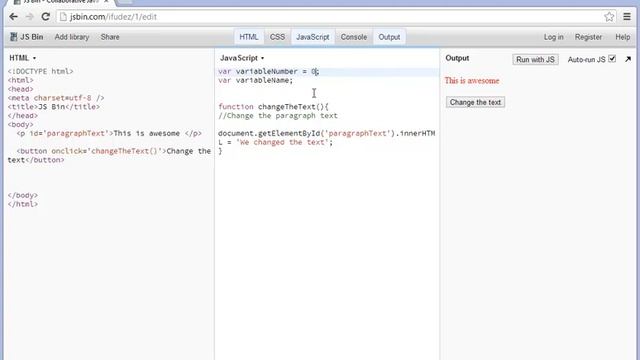Screen dimensions: 640x360
Task: Click the paragraphText <p> tag line
Action: tap(109, 133)
